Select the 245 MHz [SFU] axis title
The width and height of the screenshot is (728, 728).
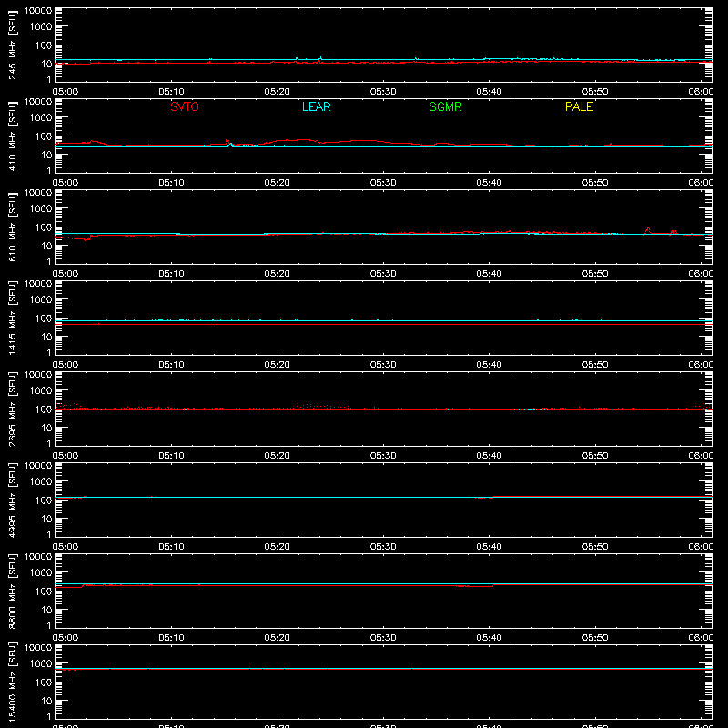[x=13, y=45]
